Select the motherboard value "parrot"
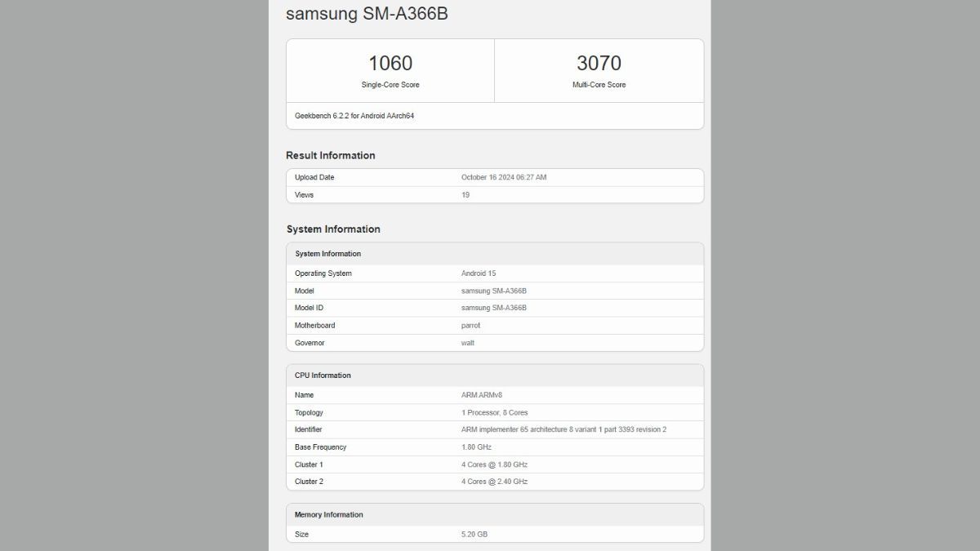Screen dimensions: 980x551 pos(470,326)
